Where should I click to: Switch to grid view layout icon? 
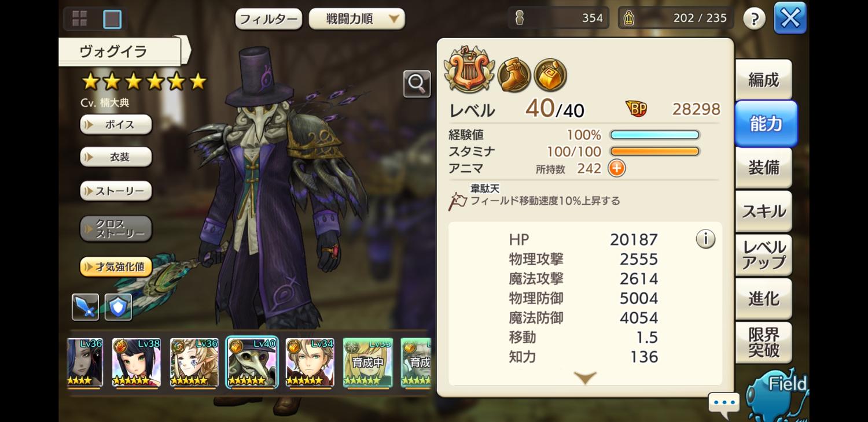tap(79, 19)
